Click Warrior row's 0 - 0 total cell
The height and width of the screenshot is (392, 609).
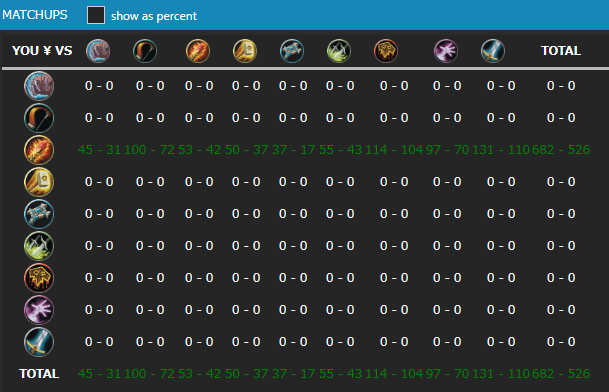point(561,342)
